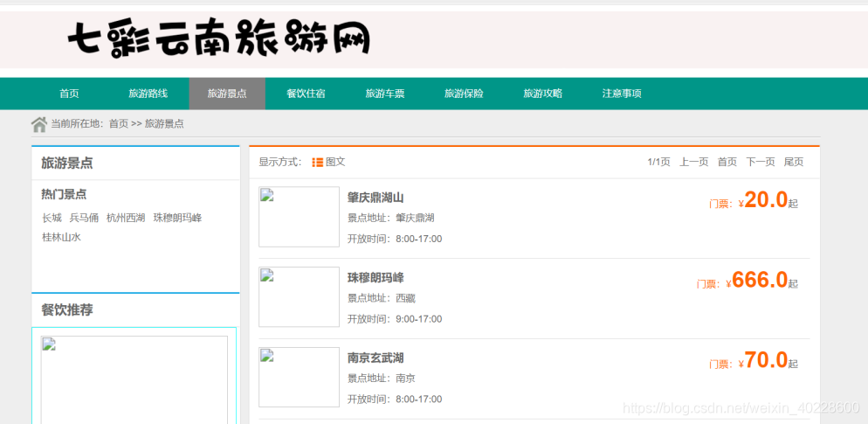Click the 旅游景点 sidebar panel heading

(67, 163)
